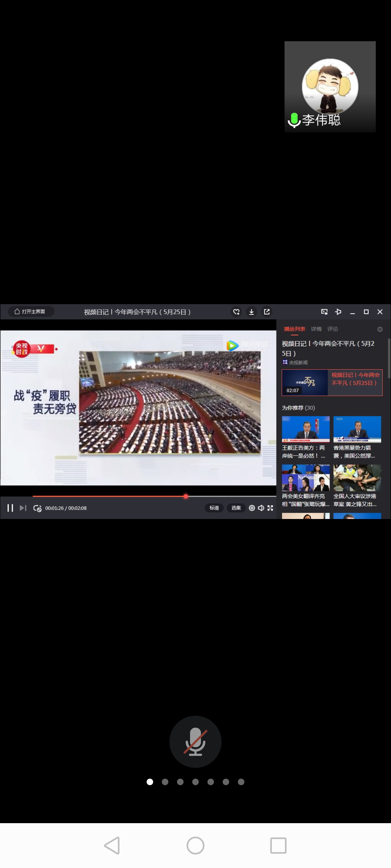Add video to favorites with heart icon

(236, 312)
